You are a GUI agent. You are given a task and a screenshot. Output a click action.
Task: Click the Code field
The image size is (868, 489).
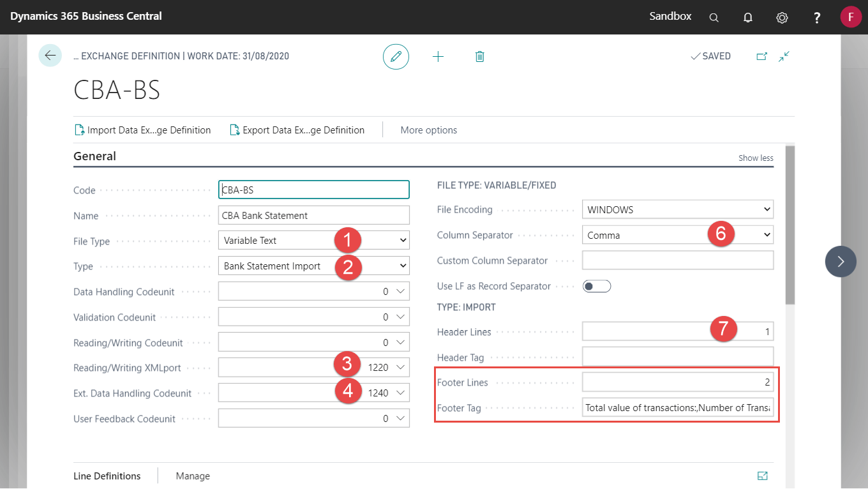pyautogui.click(x=313, y=190)
